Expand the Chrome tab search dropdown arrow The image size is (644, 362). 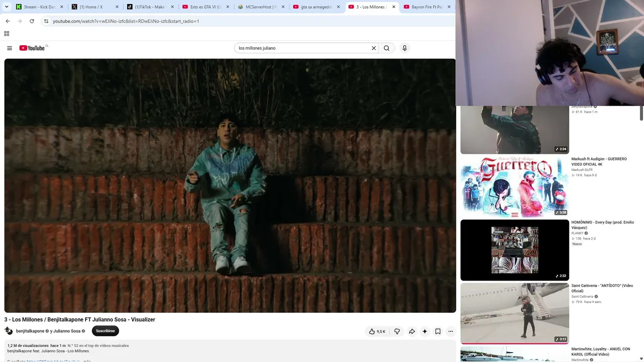pos(6,7)
